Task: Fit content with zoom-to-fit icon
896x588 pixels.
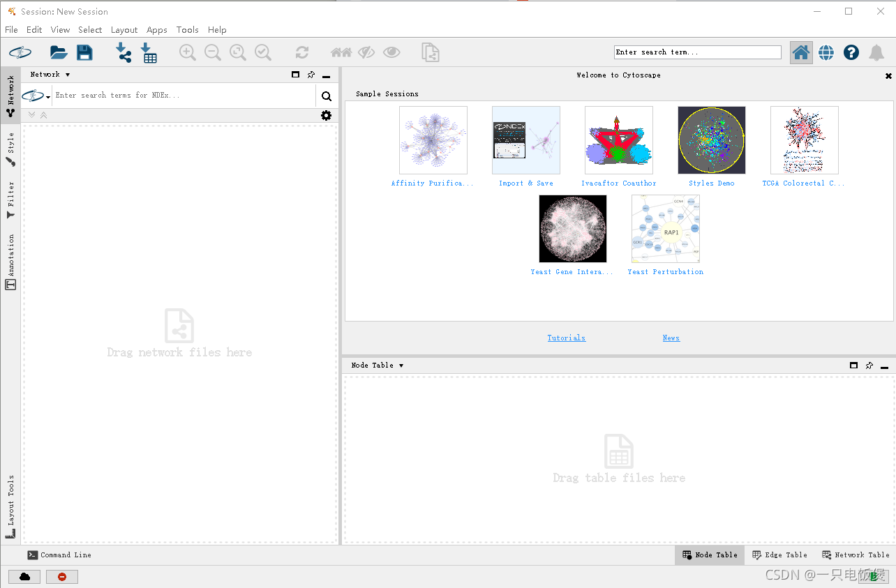Action: pos(238,52)
